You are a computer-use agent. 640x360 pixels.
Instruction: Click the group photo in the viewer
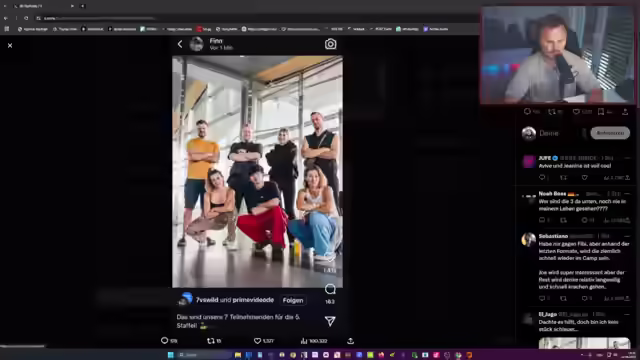point(257,171)
